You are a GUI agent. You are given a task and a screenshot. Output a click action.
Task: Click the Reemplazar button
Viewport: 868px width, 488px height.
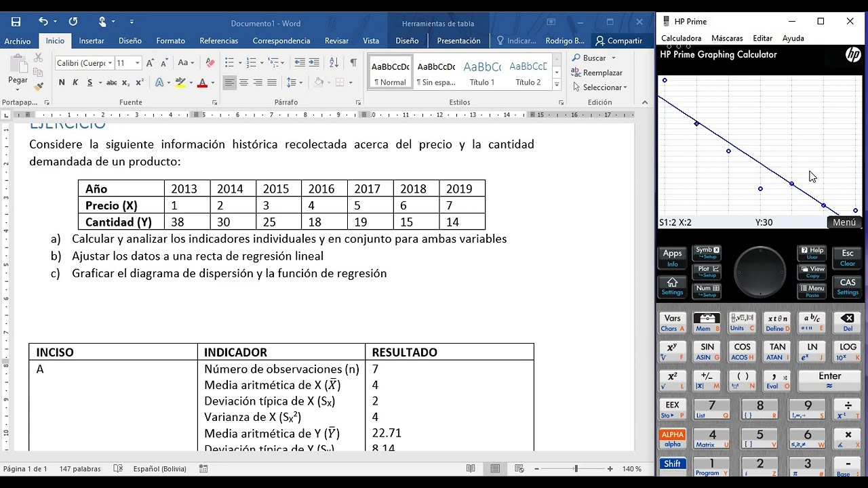(x=597, y=73)
